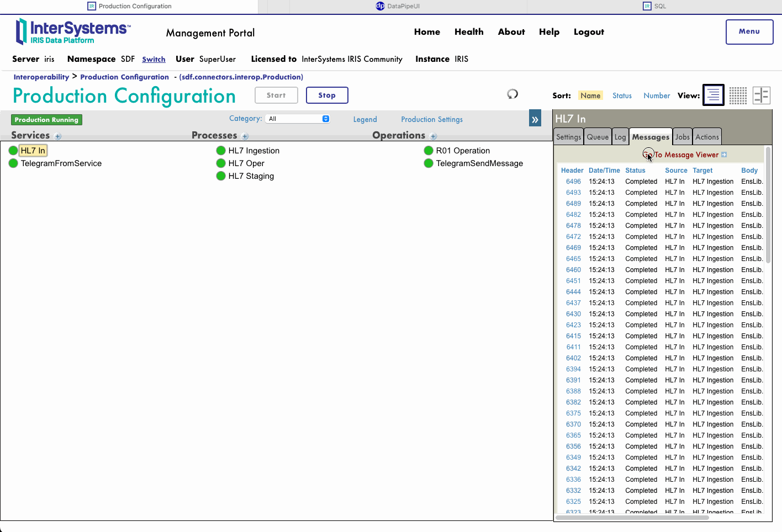Open the Help link
The height and width of the screenshot is (532, 782).
(x=549, y=32)
